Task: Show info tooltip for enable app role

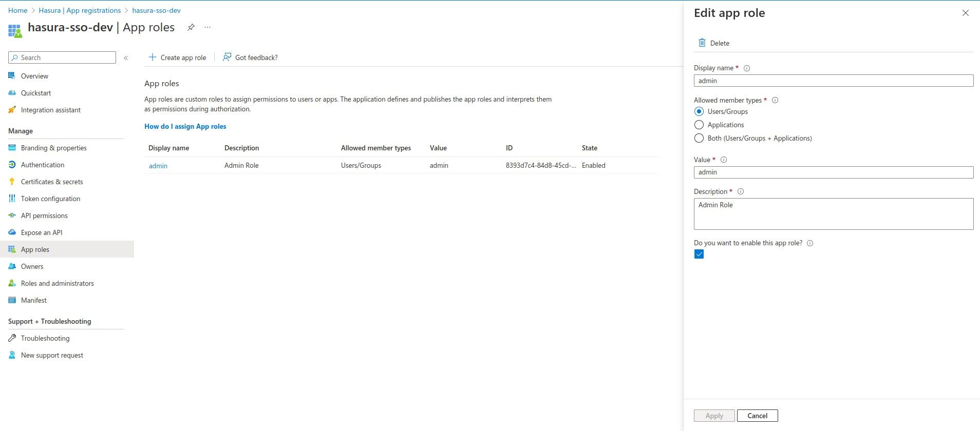Action: tap(810, 243)
